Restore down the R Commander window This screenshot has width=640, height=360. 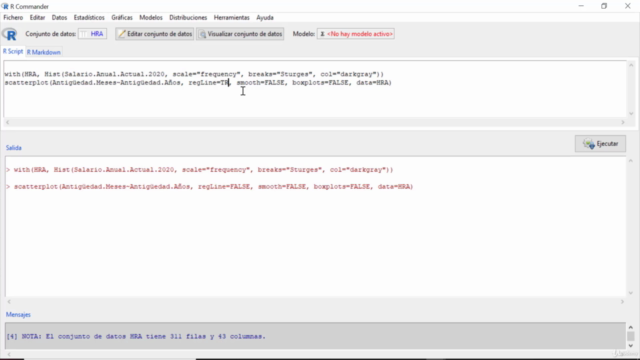[604, 6]
